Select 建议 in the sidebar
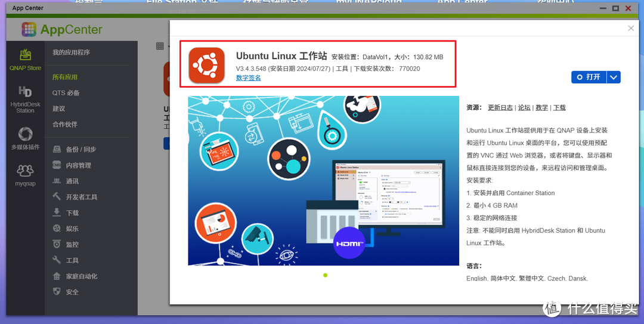 click(58, 109)
